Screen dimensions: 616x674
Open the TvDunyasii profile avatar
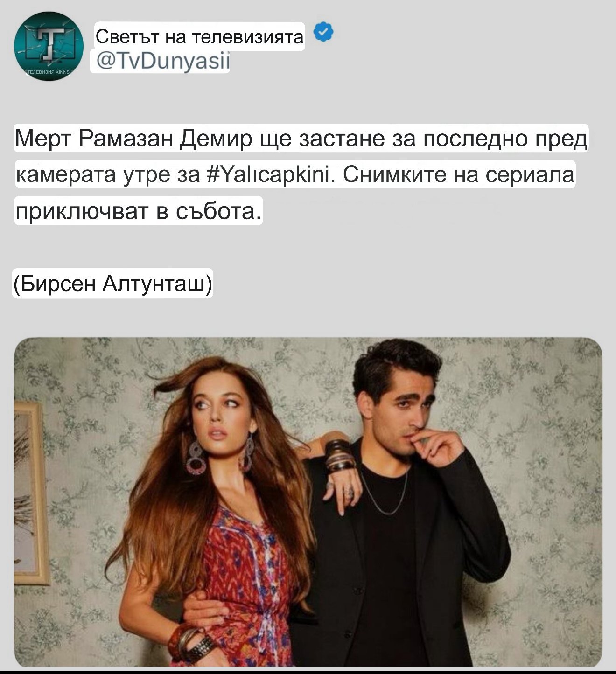49,46
